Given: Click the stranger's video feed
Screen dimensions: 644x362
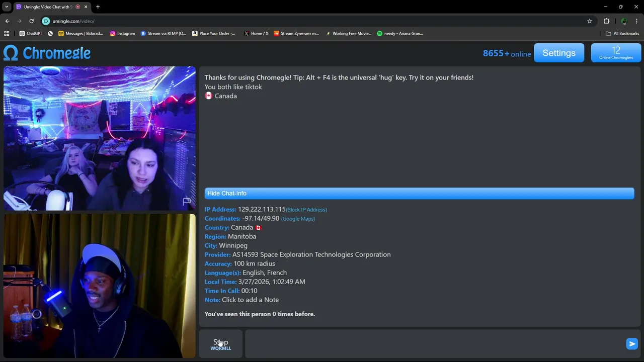Looking at the screenshot, I should pos(100,138).
